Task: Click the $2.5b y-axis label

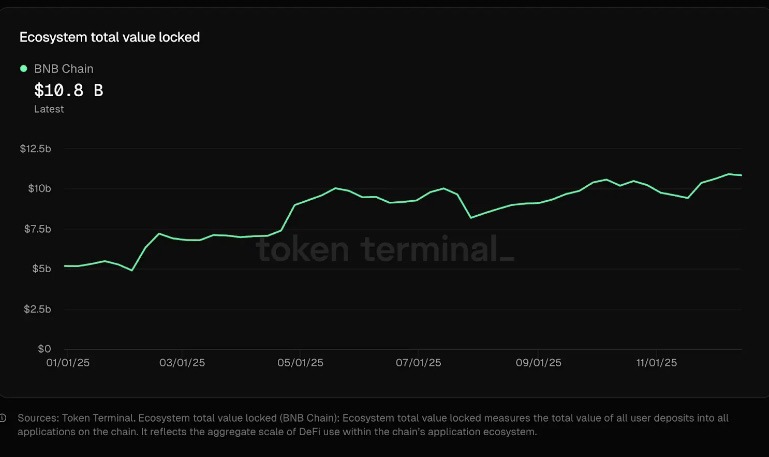Action: pyautogui.click(x=35, y=309)
